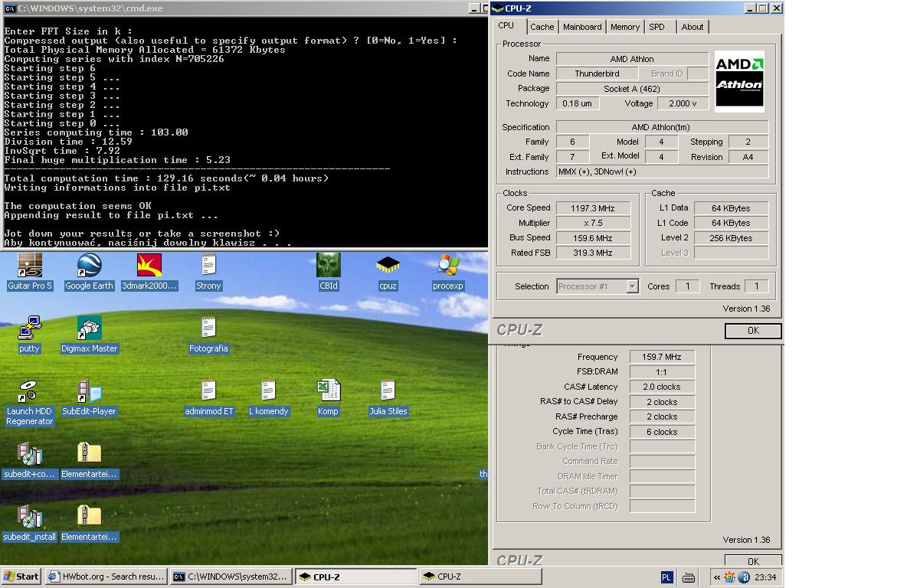Launch the putty shortcut
The width and height of the screenshot is (907, 588).
click(29, 334)
